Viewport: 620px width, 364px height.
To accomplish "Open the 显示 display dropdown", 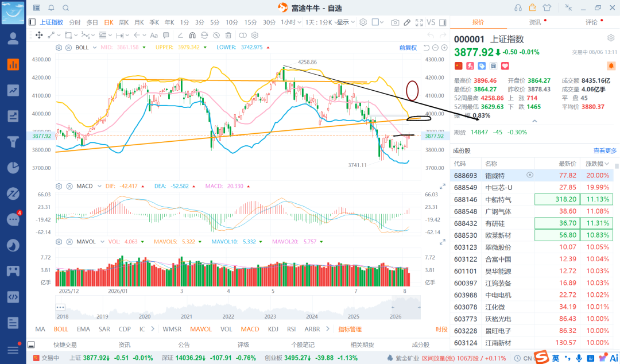I will [346, 22].
